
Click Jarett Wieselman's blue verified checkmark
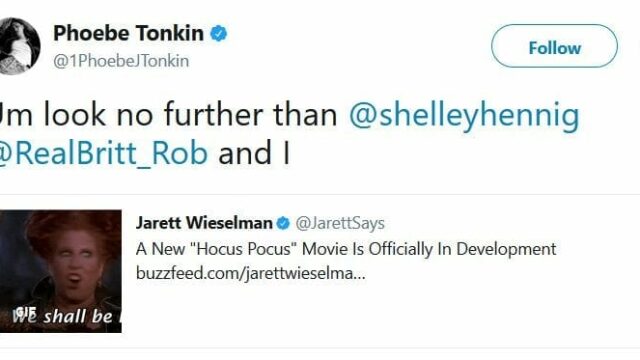[x=283, y=223]
